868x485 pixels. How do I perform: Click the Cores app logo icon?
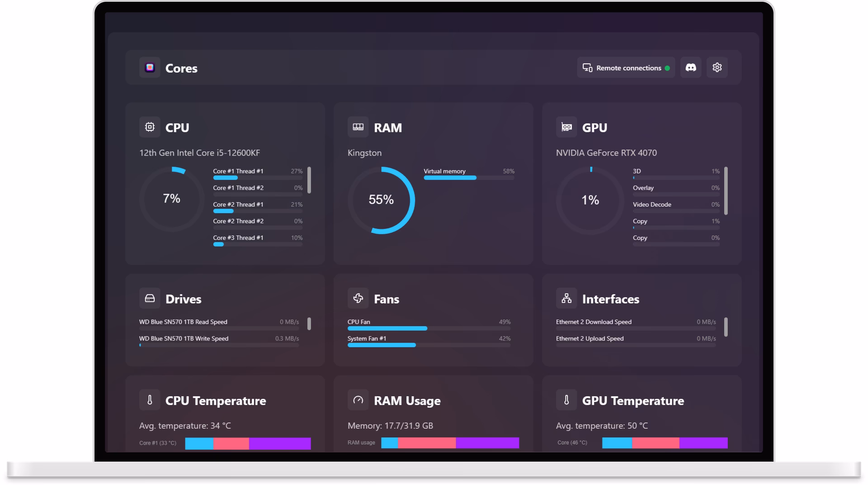(150, 67)
